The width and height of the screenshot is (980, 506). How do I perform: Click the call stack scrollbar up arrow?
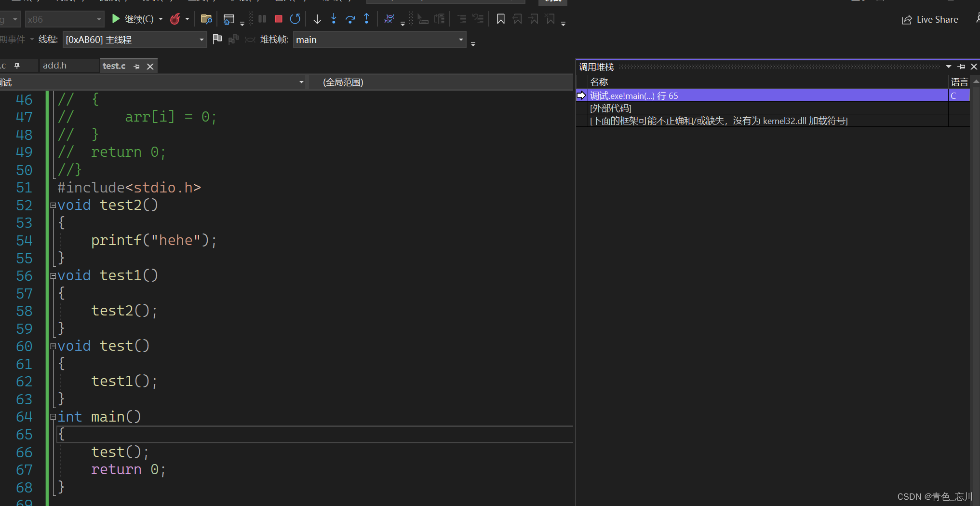point(976,82)
